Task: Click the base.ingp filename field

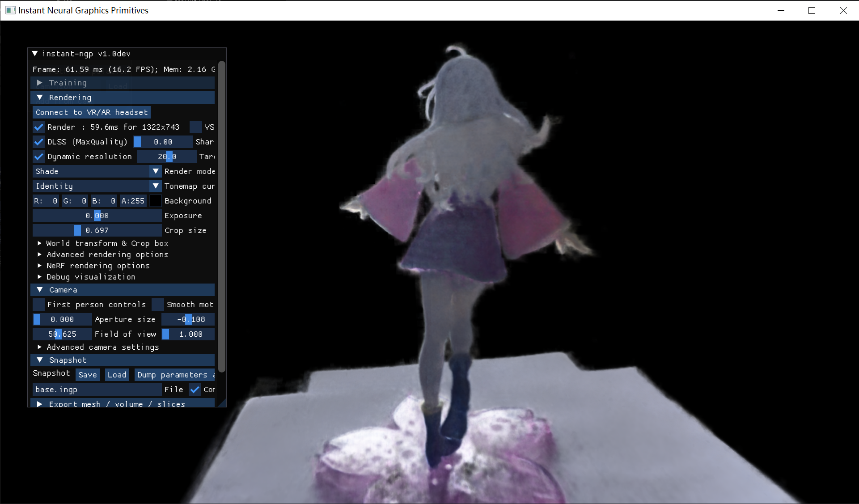Action: pyautogui.click(x=97, y=390)
